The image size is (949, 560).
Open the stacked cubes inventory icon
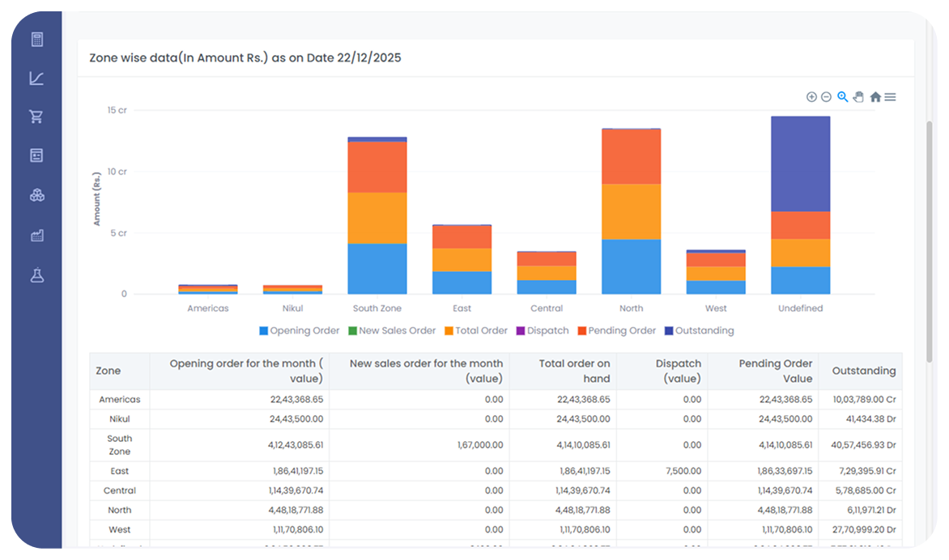[x=36, y=195]
